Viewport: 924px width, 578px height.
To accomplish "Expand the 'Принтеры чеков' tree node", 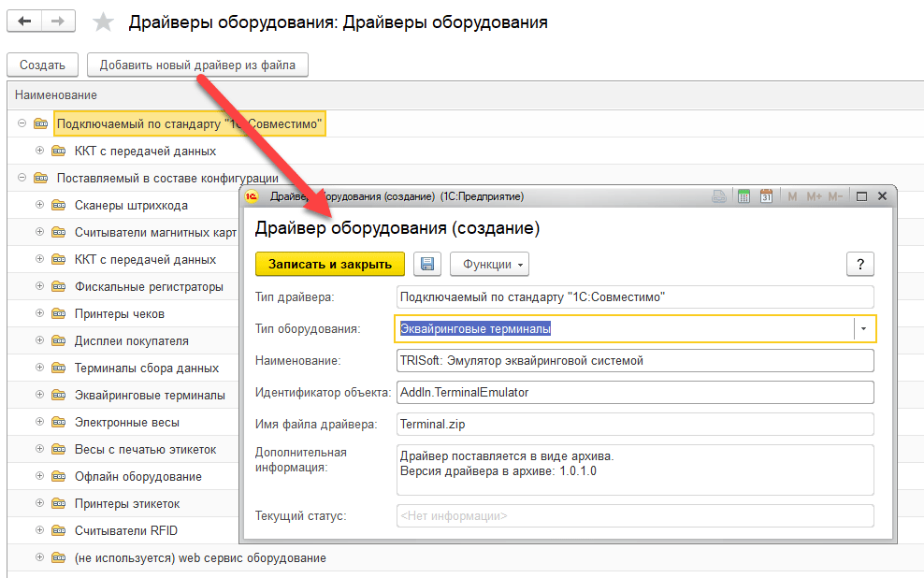I will click(x=39, y=313).
